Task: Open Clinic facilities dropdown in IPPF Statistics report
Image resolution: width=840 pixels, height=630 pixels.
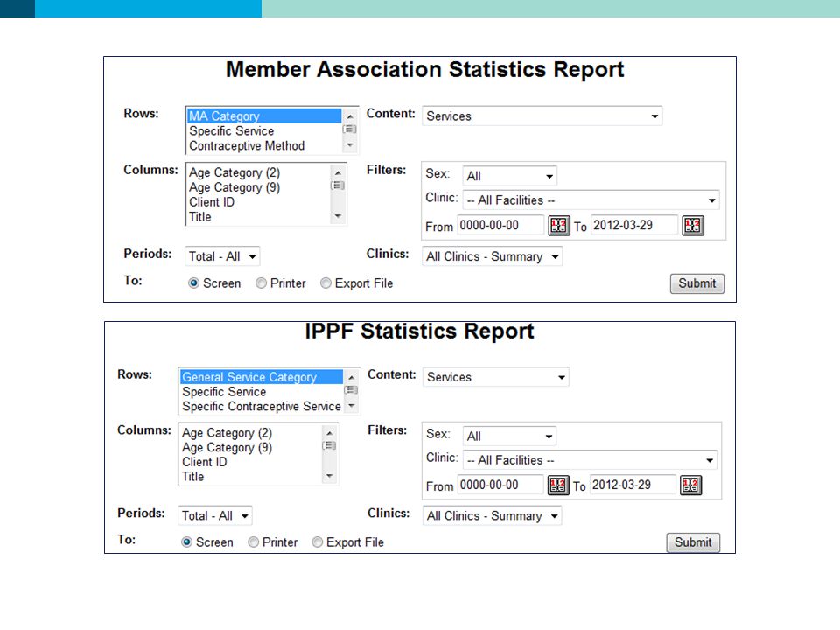Action: 590,460
